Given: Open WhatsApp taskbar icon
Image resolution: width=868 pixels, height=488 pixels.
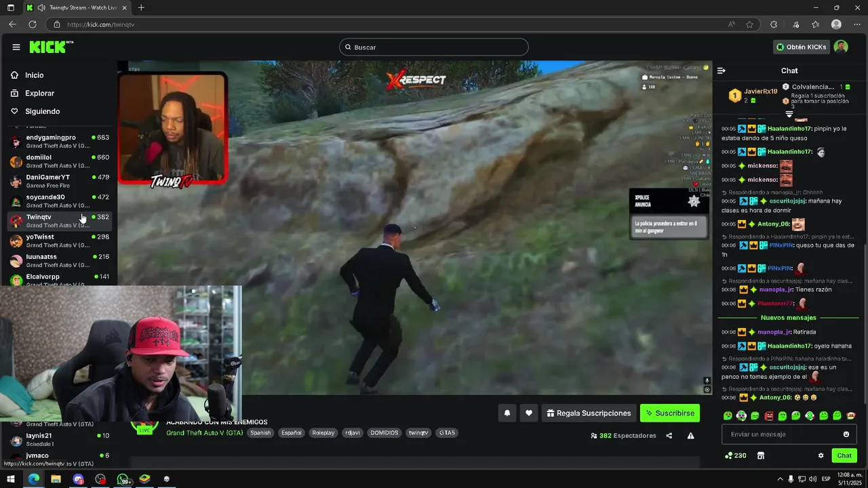Looking at the screenshot, I should tap(123, 479).
